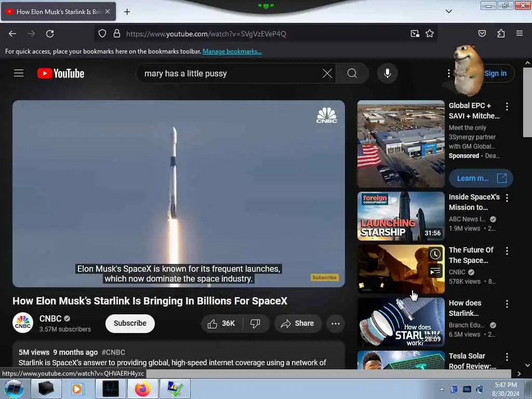Screen dimensions: 532x399
Task: Expand the list all tabs chevron
Action: (448, 11)
